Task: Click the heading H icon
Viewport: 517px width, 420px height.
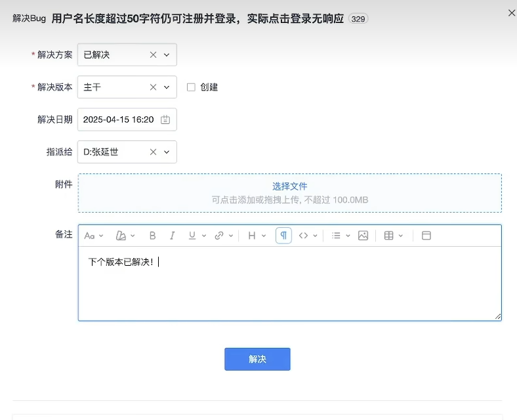Action: (x=252, y=236)
